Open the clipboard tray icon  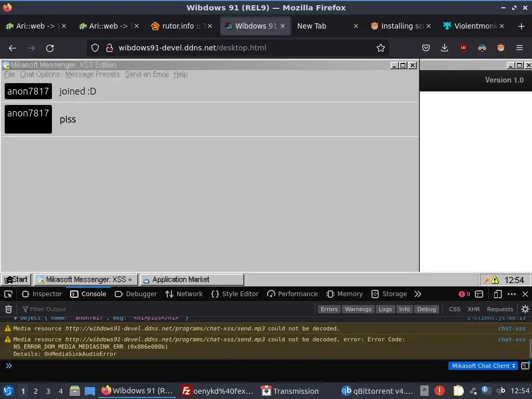point(458,391)
